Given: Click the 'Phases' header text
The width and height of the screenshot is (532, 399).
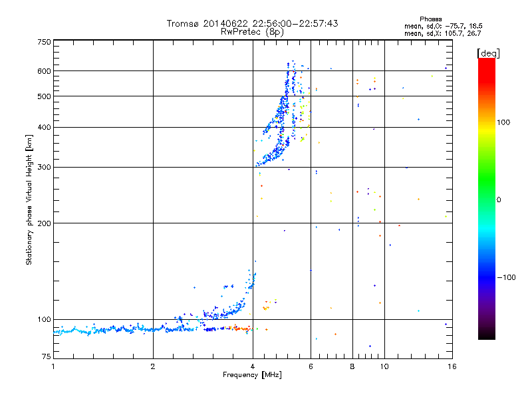Looking at the screenshot, I should tap(430, 19).
